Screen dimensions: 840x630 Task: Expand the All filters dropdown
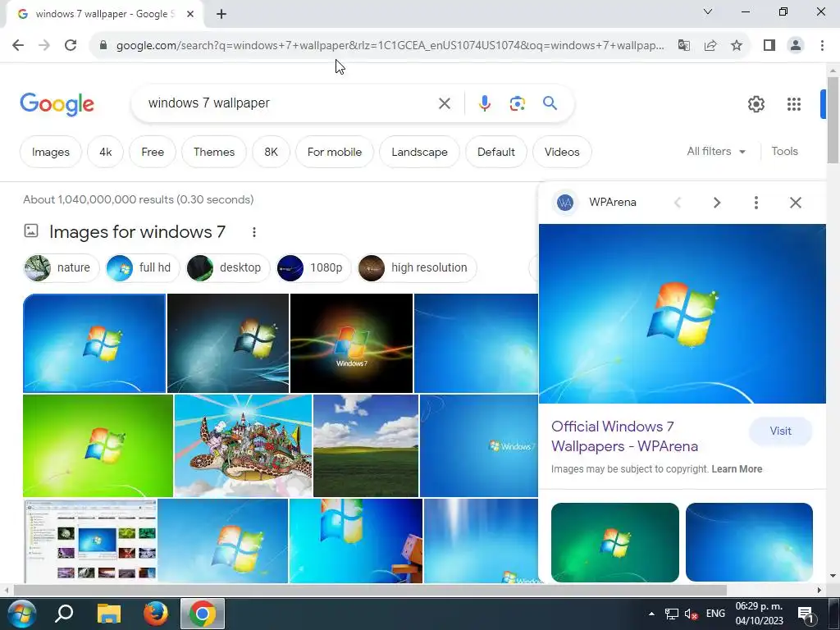click(716, 152)
